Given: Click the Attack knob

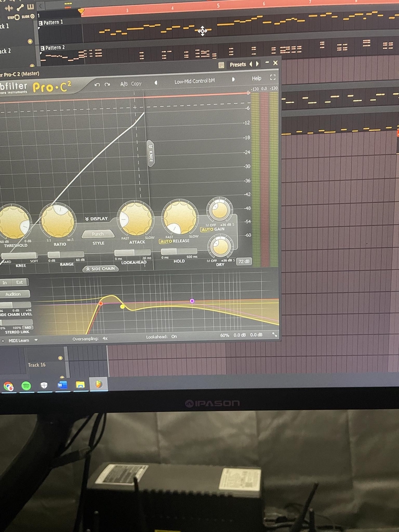Looking at the screenshot, I should click(136, 218).
